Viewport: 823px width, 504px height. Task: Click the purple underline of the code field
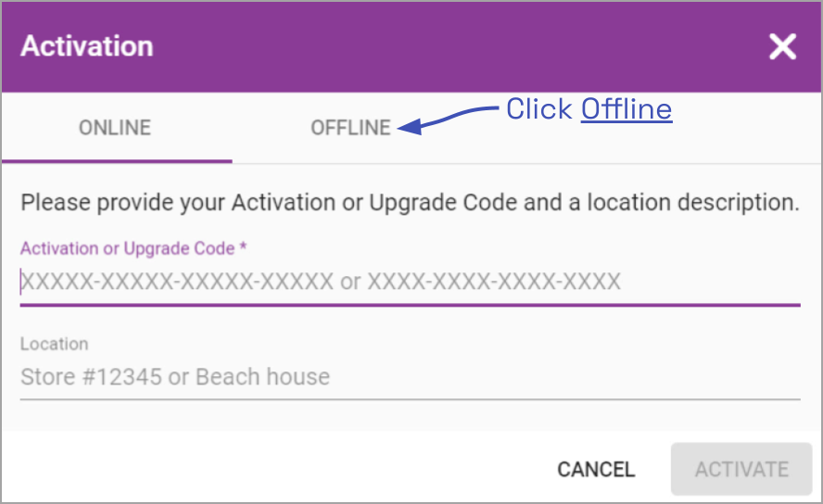410,305
